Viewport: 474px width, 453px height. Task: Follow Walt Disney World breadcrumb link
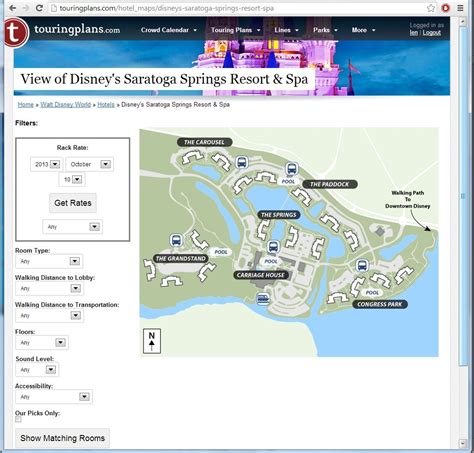pos(65,105)
